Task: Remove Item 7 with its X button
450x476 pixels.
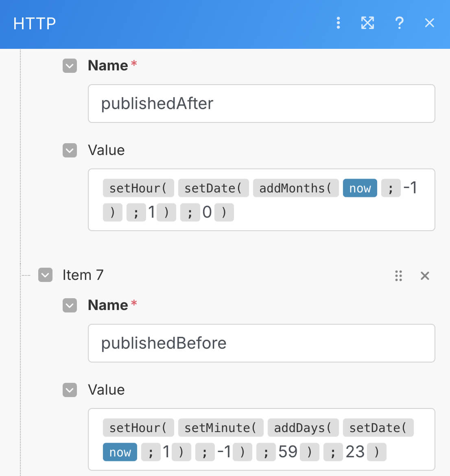Action: click(x=425, y=276)
